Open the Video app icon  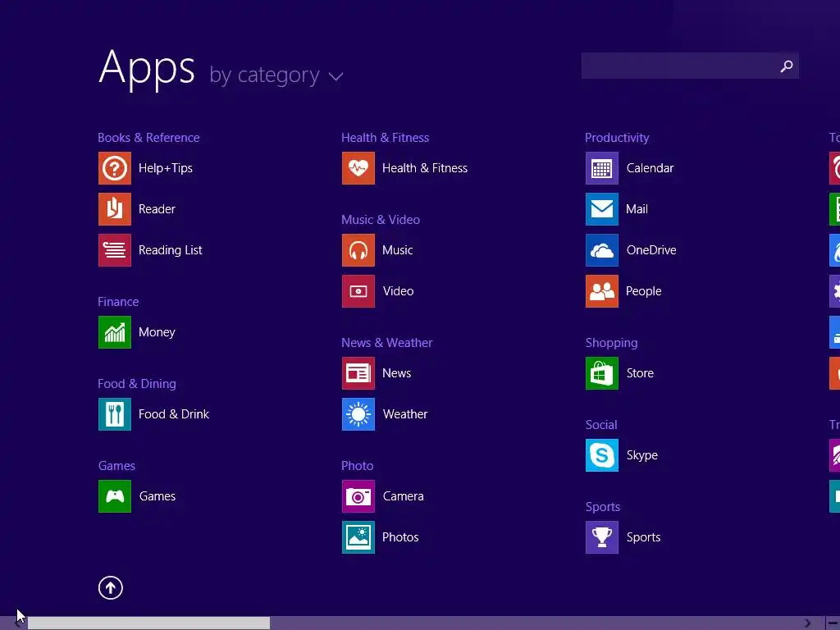pyautogui.click(x=358, y=291)
